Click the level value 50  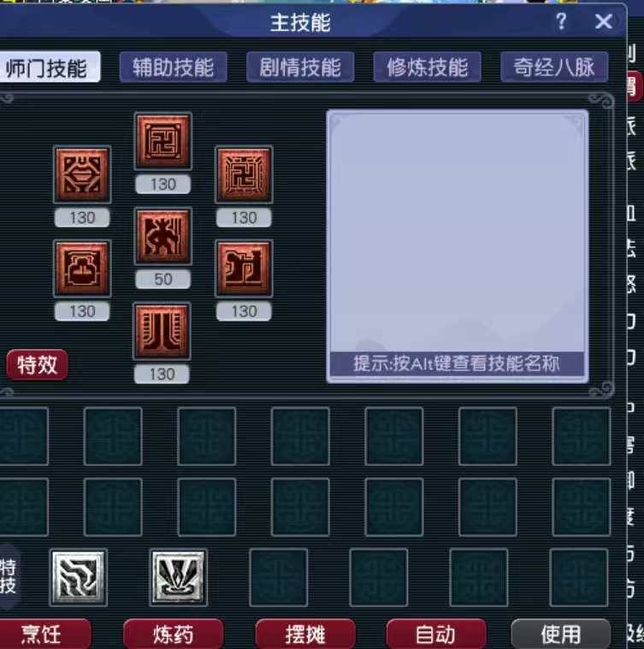[x=163, y=280]
